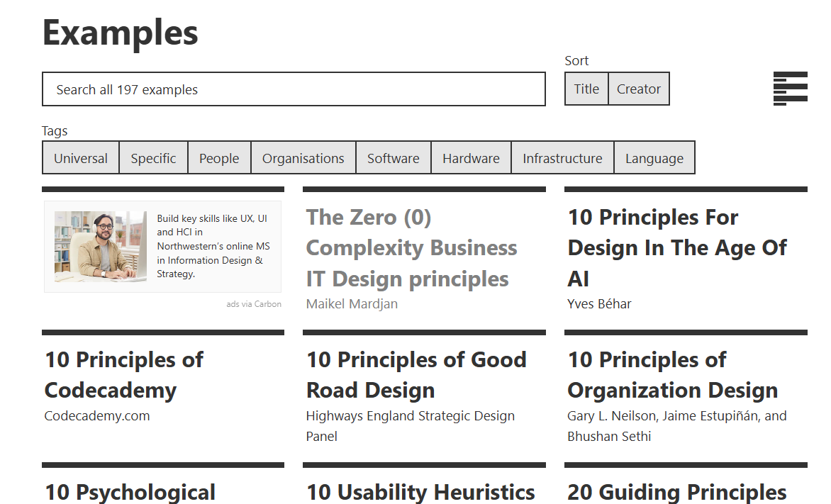This screenshot has height=504, width=831.
Task: Filter by the Language tag
Action: pos(654,158)
